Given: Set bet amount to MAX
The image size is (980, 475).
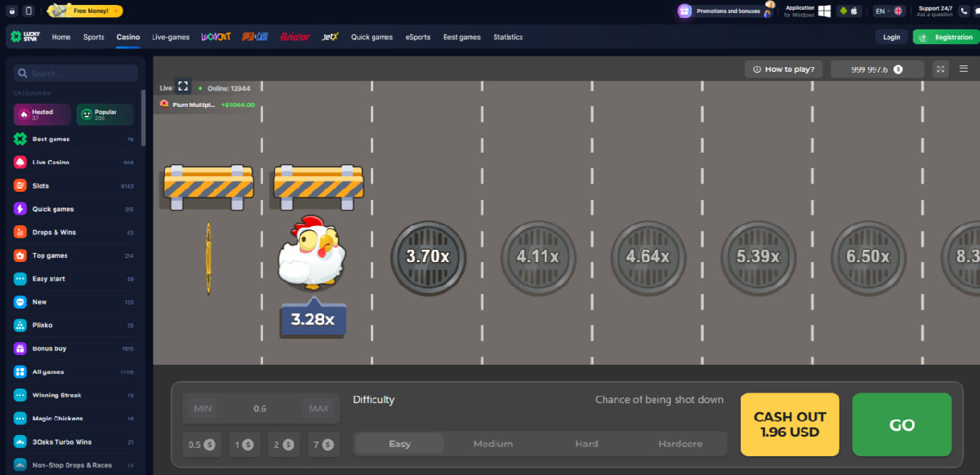Looking at the screenshot, I should pyautogui.click(x=318, y=408).
